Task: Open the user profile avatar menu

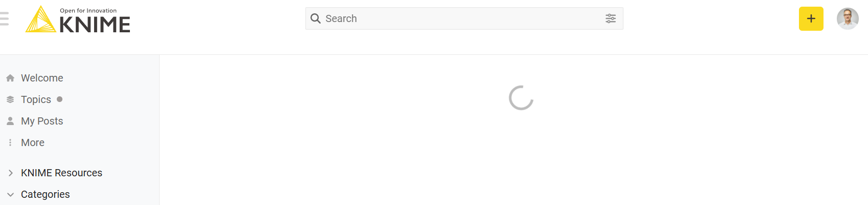Action: [x=848, y=19]
